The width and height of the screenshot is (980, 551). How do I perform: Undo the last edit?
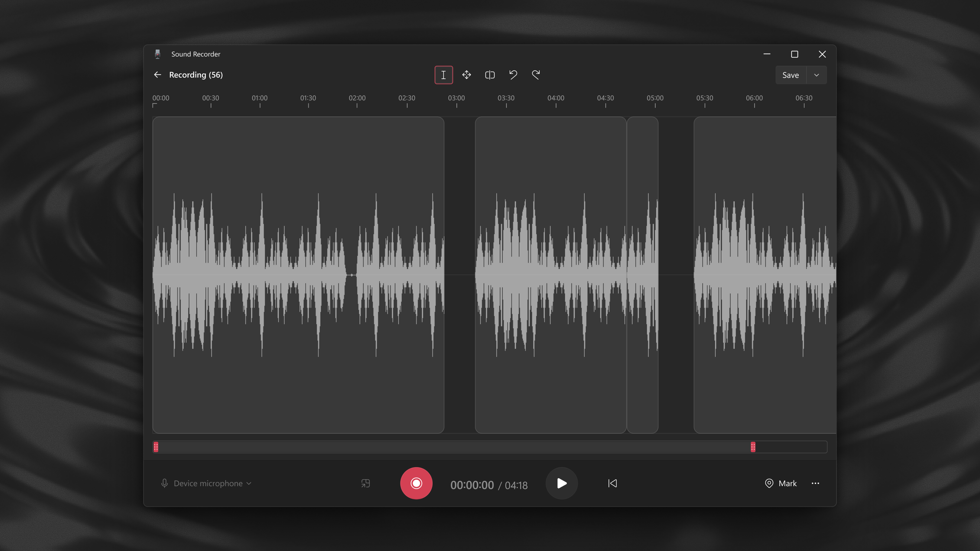coord(513,75)
